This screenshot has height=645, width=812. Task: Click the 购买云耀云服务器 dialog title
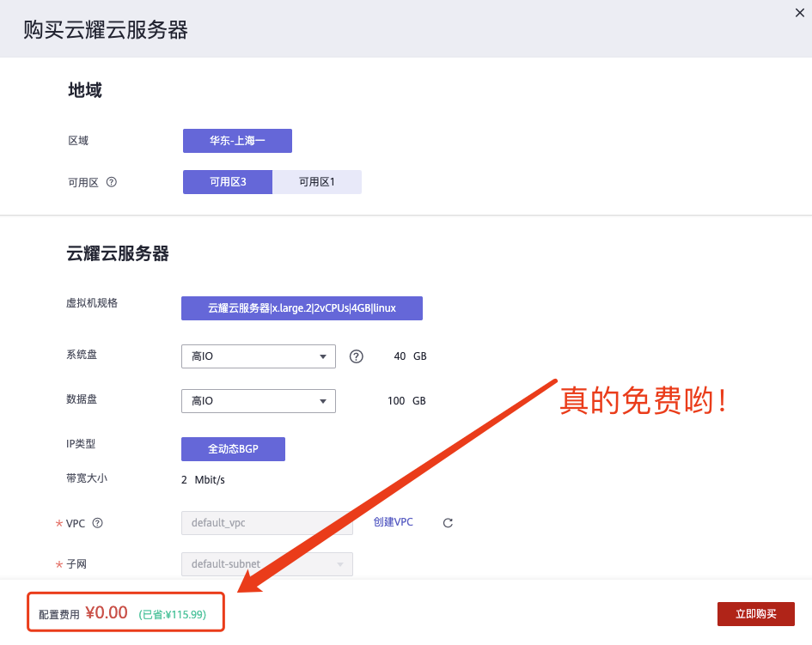point(106,30)
